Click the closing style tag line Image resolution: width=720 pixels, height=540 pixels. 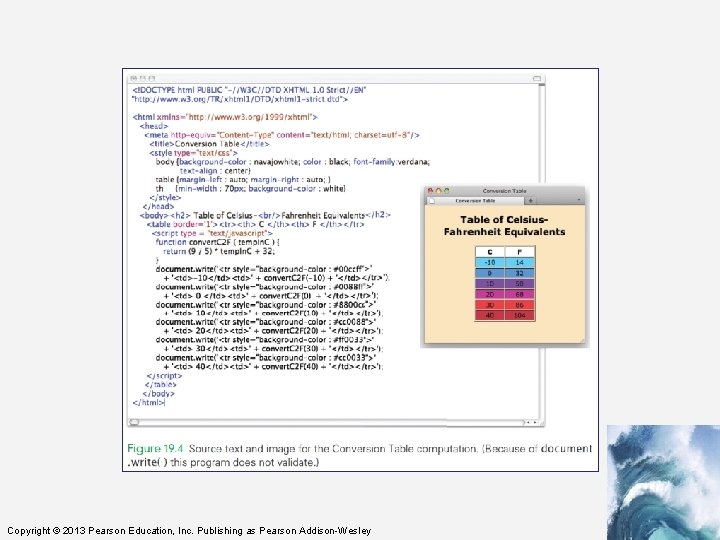(x=165, y=197)
